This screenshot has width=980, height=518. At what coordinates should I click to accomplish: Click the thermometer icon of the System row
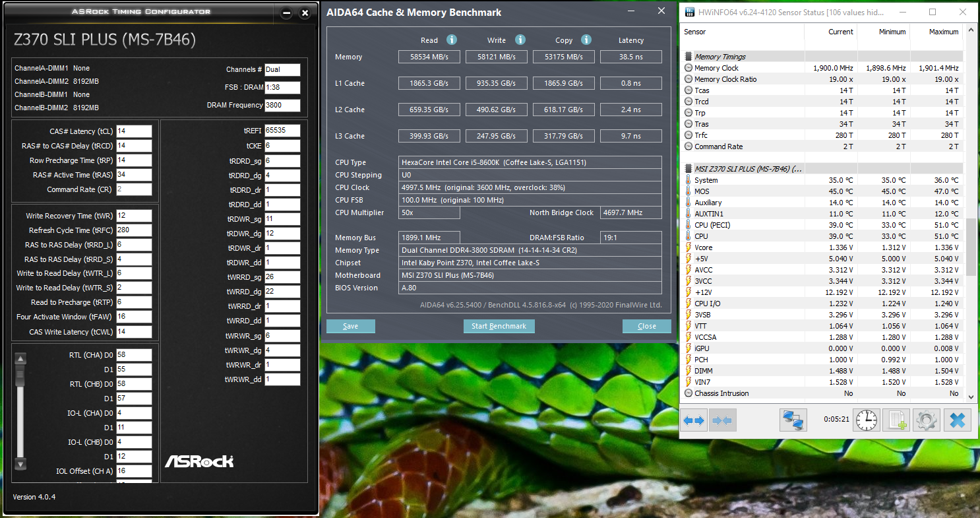(689, 180)
